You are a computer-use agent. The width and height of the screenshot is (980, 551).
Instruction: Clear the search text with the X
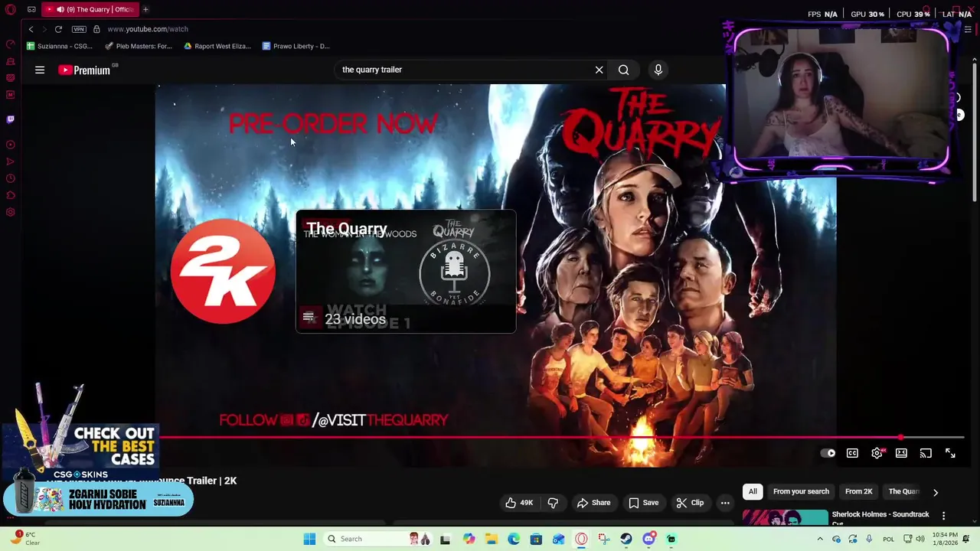(x=599, y=70)
